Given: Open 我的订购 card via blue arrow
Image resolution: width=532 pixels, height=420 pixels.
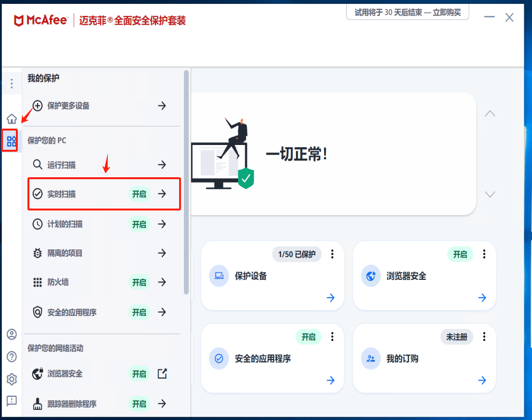Looking at the screenshot, I should click(x=482, y=381).
